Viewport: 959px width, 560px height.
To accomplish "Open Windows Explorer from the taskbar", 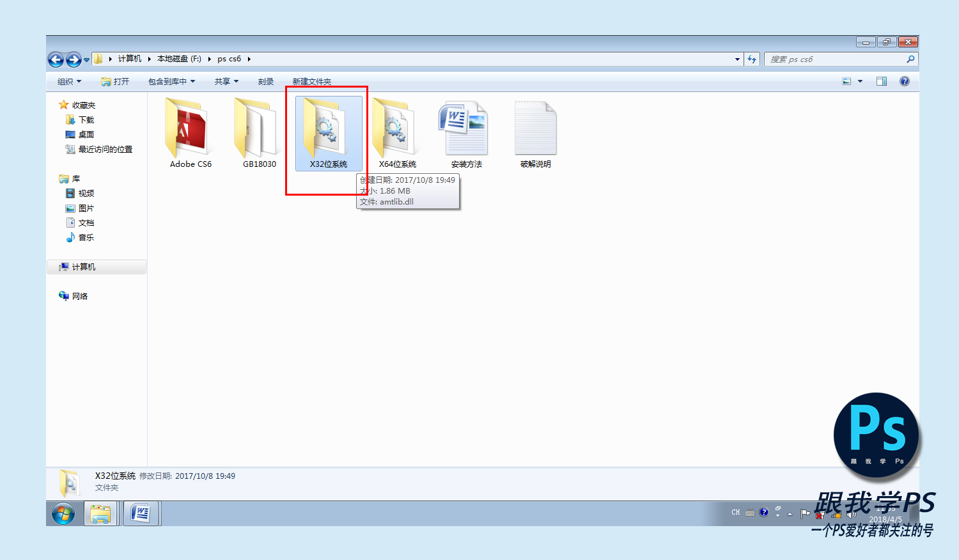I will click(x=101, y=513).
